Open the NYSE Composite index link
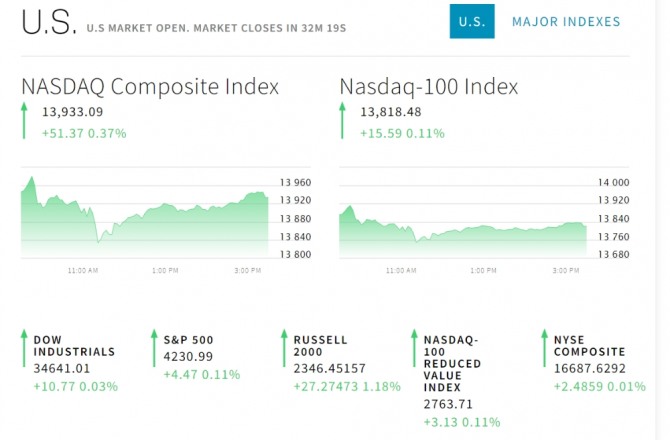This screenshot has height=440, width=670. pos(589,346)
